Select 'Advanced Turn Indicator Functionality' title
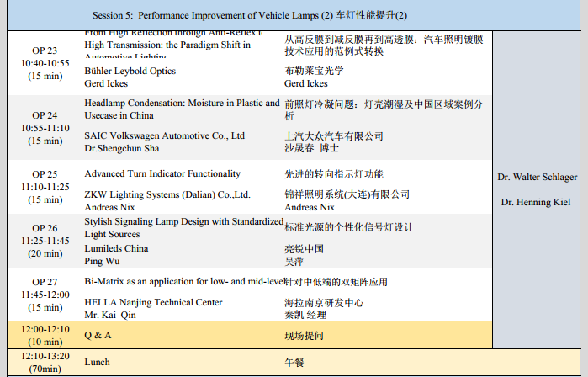 coord(162,173)
